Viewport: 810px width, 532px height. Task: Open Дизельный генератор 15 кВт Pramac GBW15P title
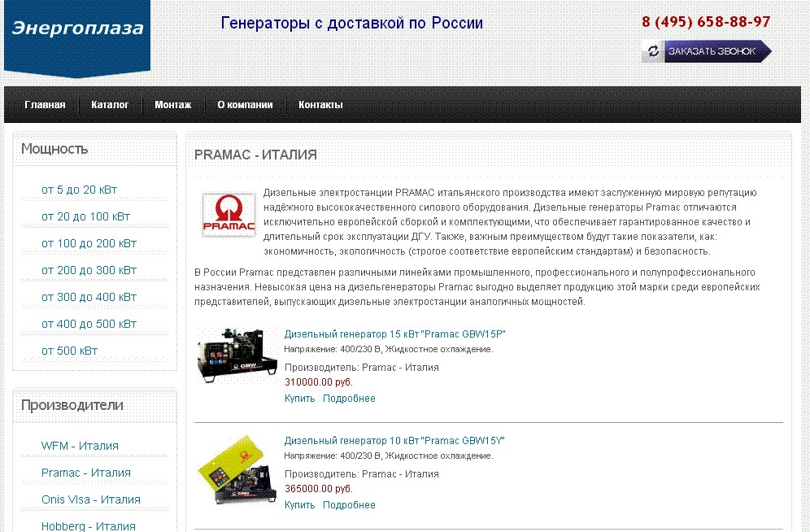394,334
